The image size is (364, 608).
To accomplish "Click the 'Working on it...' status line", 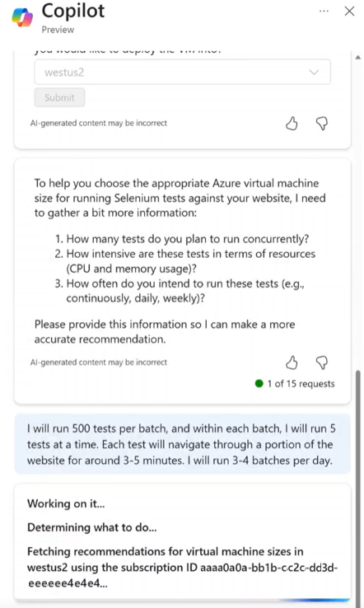I will [66, 503].
